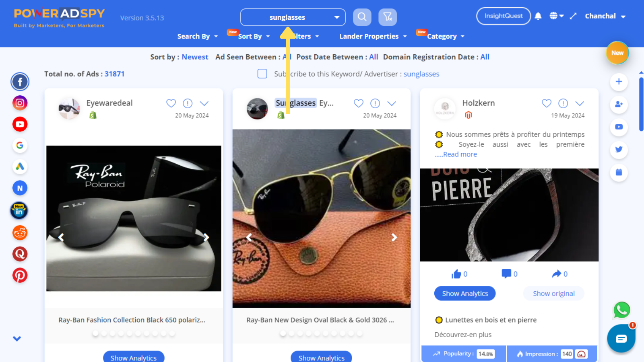
Task: Clear filters with the funnel icon
Action: tap(388, 17)
